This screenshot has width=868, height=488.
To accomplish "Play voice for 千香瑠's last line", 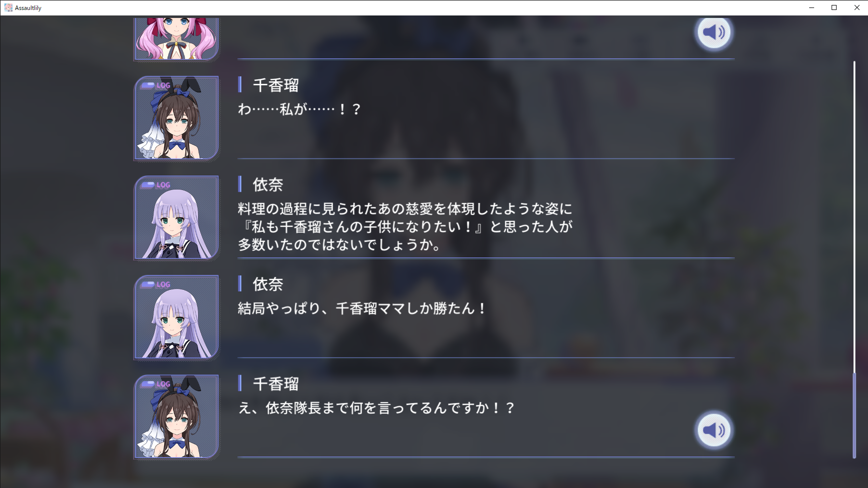I will click(714, 430).
